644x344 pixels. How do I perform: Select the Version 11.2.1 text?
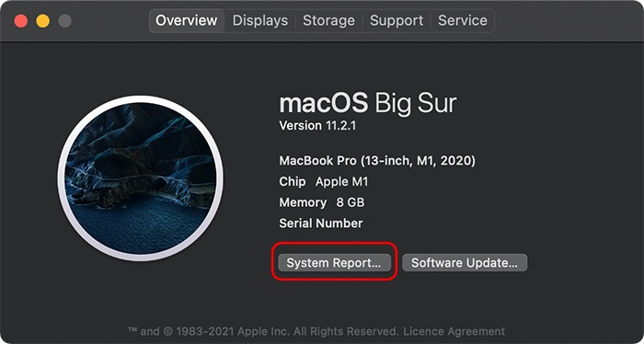click(317, 126)
